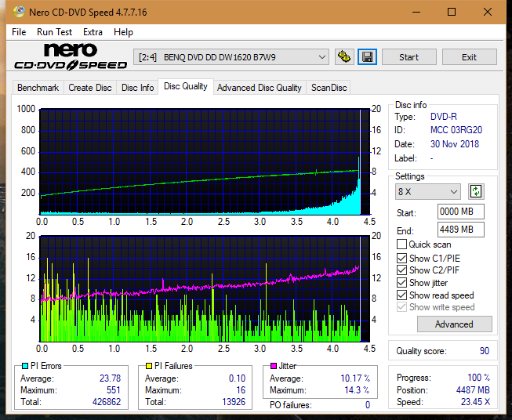Click the disc ID MCC 03RG20
Screen dimensions: 512x420
456,130
